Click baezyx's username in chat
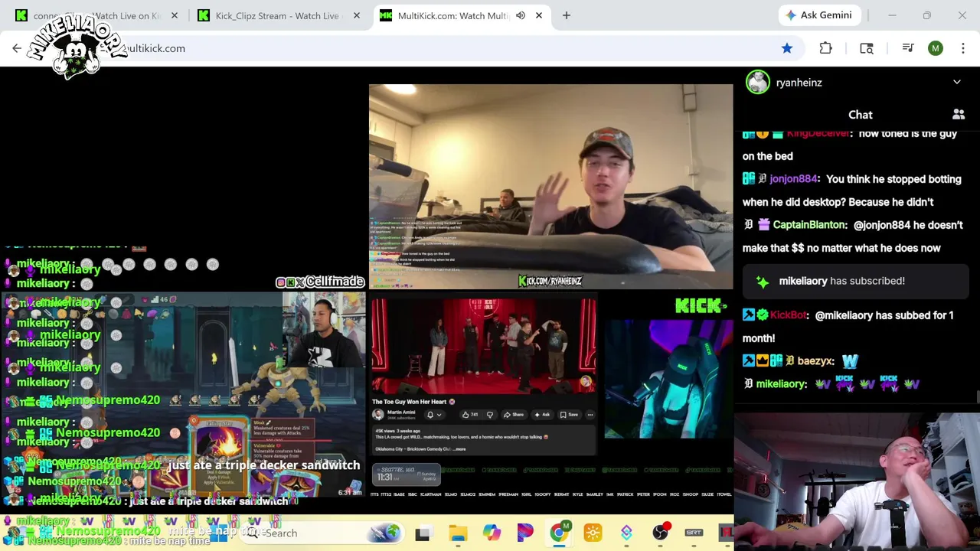The width and height of the screenshot is (980, 551). click(815, 361)
